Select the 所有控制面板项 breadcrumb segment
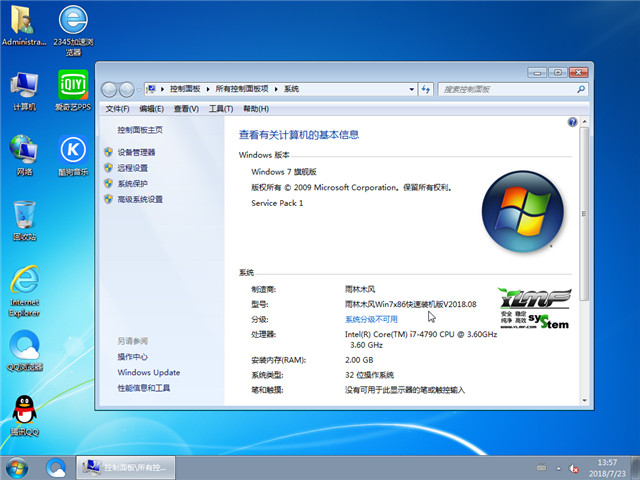This screenshot has height=480, width=640. (x=242, y=89)
